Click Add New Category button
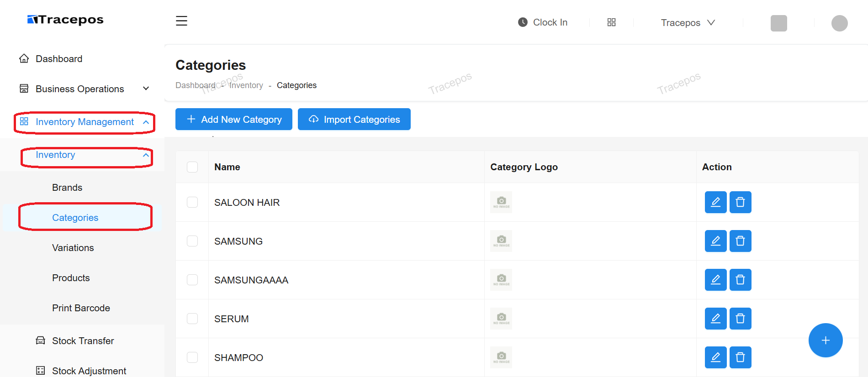 point(234,119)
